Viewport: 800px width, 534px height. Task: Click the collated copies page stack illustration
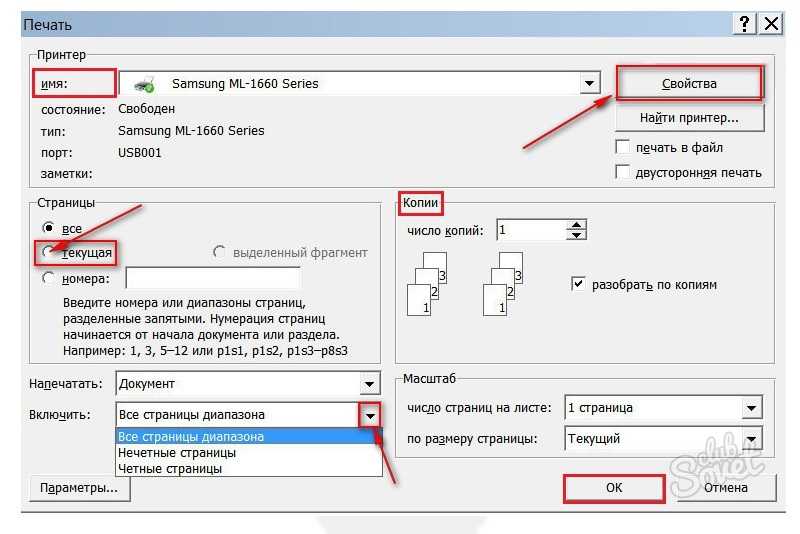pyautogui.click(x=427, y=284)
